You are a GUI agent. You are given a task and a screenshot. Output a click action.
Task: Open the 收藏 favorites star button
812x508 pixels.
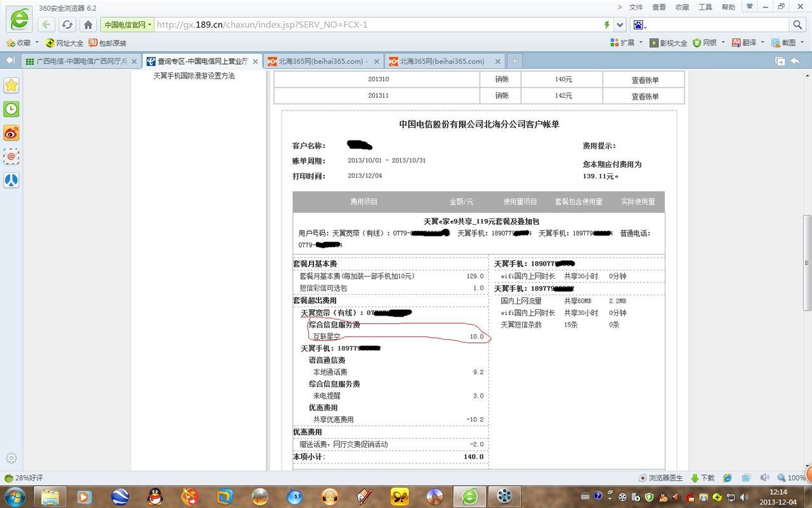18,43
